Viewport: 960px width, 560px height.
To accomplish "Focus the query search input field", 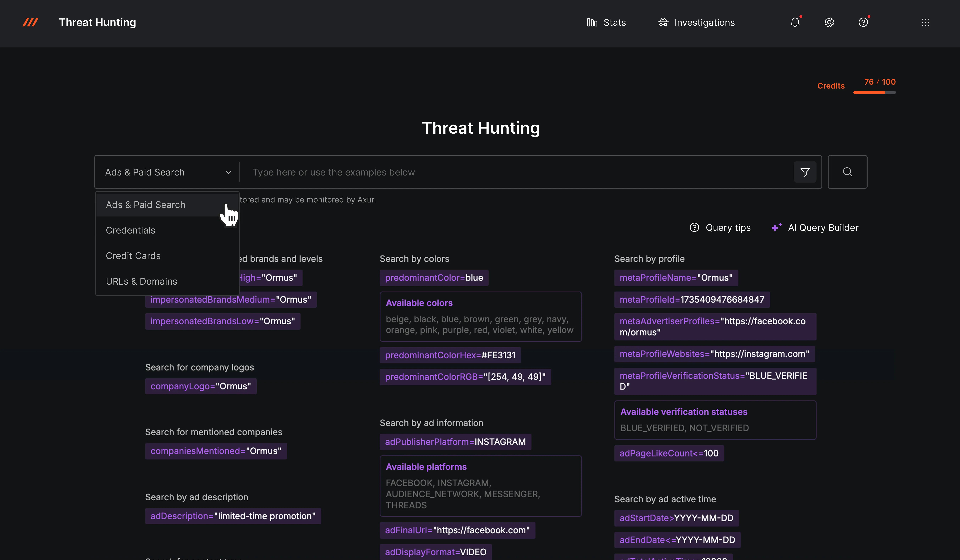I will coord(518,172).
